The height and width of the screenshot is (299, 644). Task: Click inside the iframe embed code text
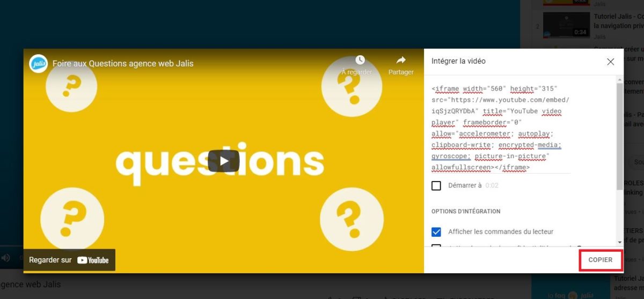point(496,128)
